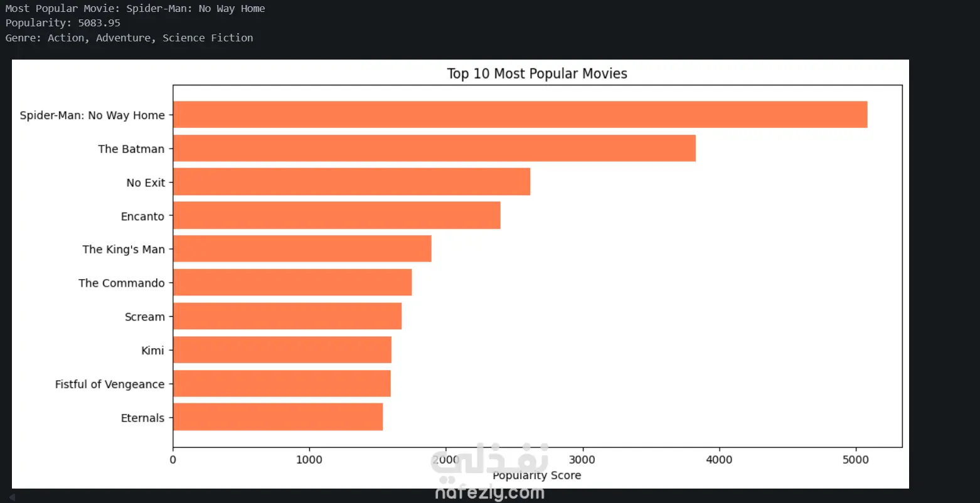This screenshot has width=980, height=503.
Task: Click the orange bar for Scream
Action: 287,316
